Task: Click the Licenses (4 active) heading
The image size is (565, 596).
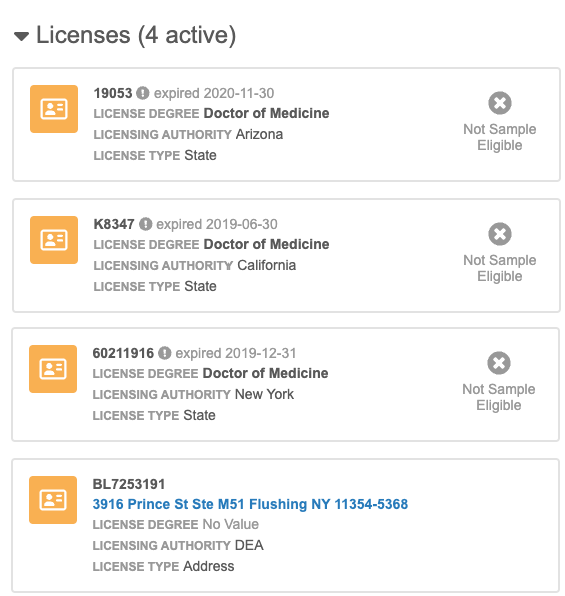Action: tap(136, 35)
